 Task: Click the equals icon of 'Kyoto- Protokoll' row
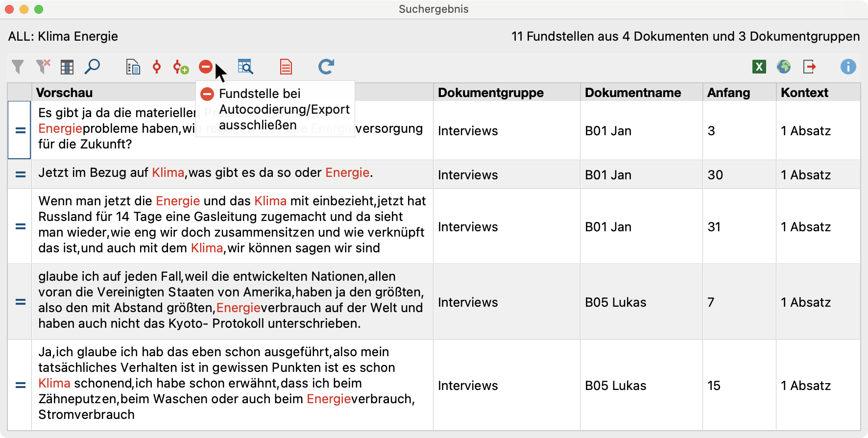point(20,302)
